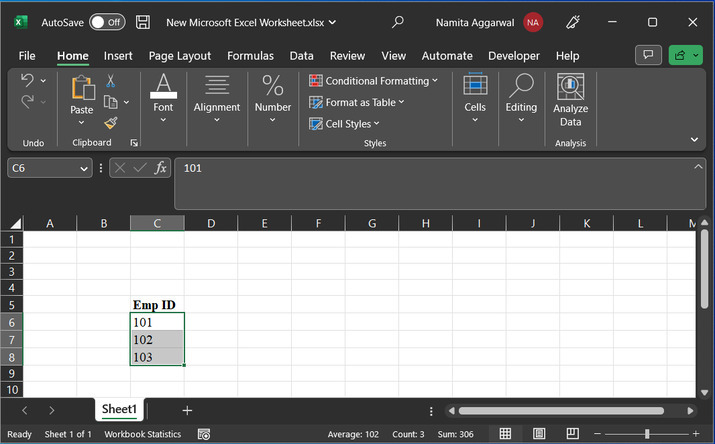
Task: Select the Sheet1 tab
Action: (x=120, y=410)
